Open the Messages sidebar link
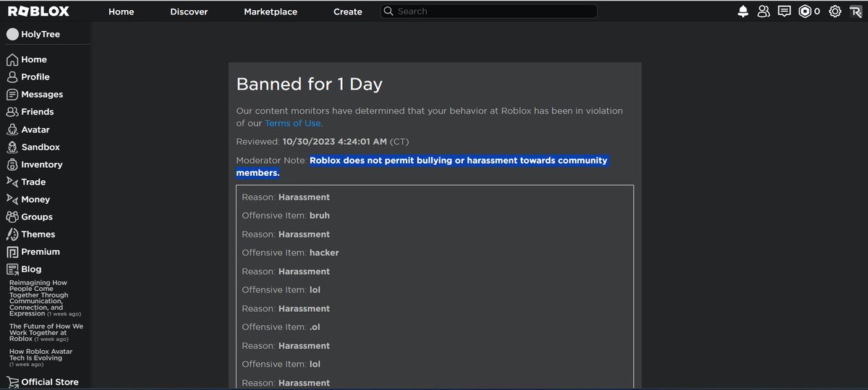868x390 pixels. tap(42, 94)
